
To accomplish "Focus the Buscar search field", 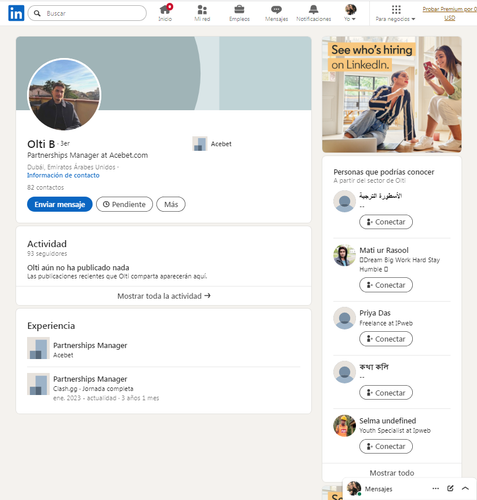I will [x=87, y=13].
